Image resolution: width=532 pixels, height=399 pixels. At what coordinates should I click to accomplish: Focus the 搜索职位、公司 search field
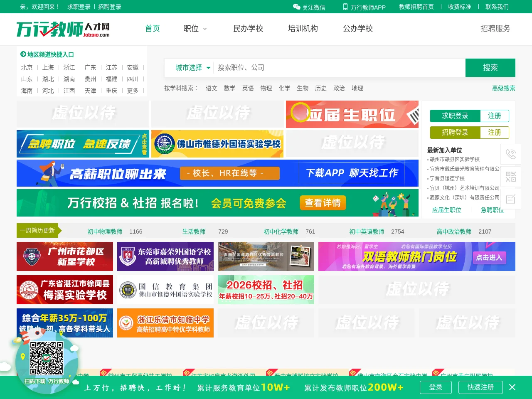(x=339, y=68)
